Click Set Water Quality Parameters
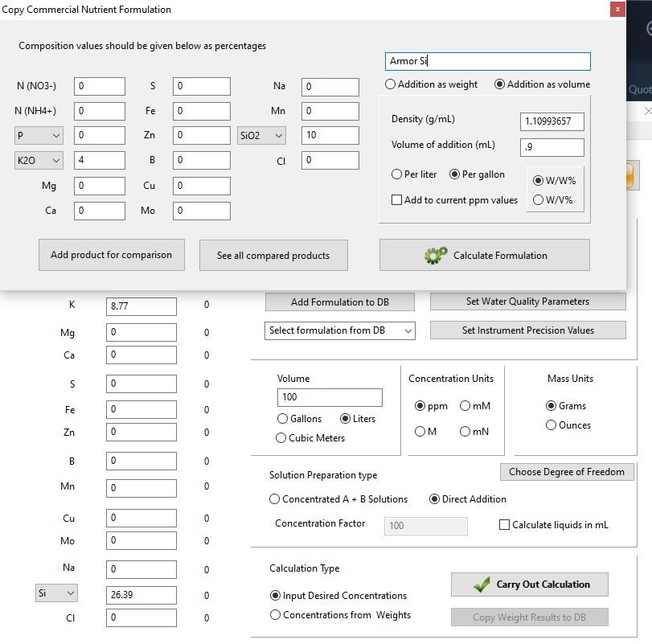652x644 pixels. (x=527, y=301)
